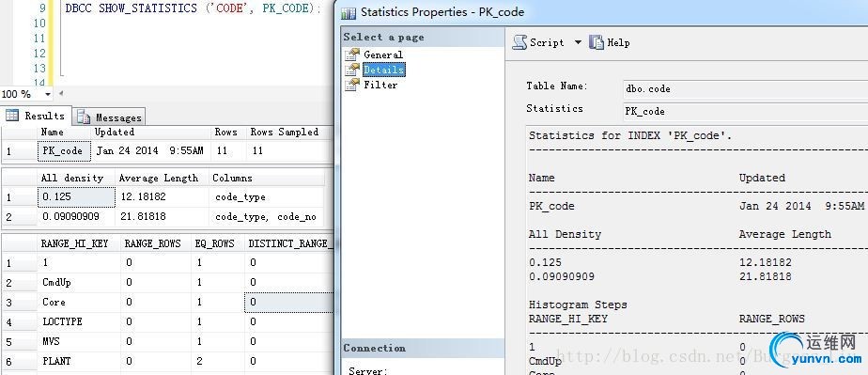Select the PK_code name cell
The width and height of the screenshot is (868, 375).
[64, 150]
